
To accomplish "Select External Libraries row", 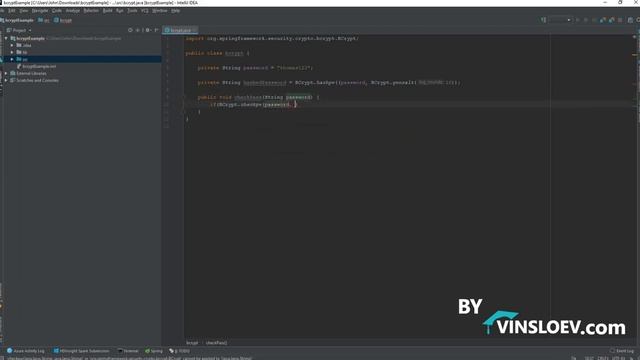I will (82, 73).
